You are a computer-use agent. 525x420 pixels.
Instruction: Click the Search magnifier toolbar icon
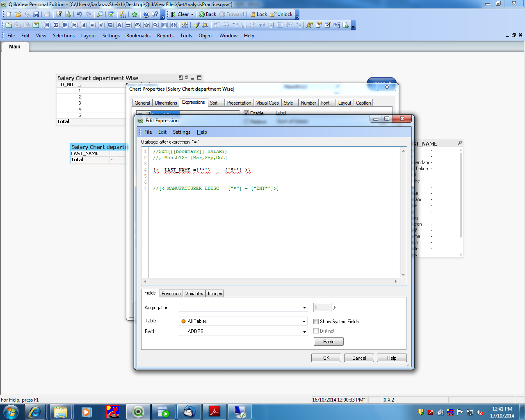pos(100,14)
